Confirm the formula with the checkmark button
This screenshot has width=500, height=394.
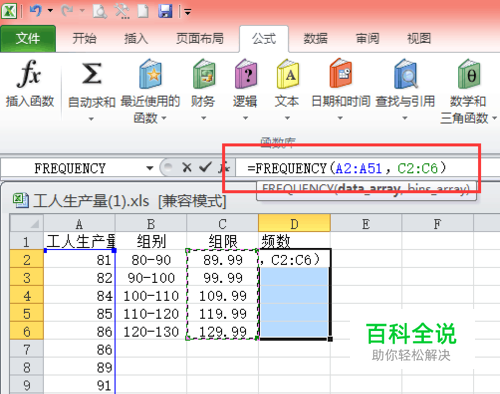(x=205, y=167)
